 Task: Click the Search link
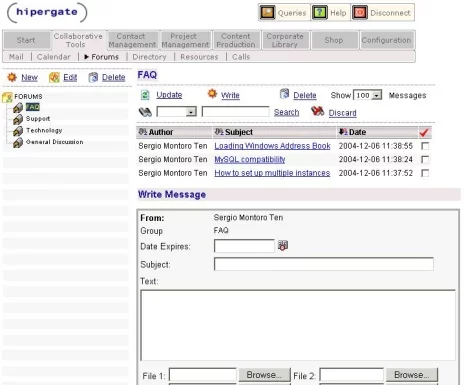coord(287,112)
